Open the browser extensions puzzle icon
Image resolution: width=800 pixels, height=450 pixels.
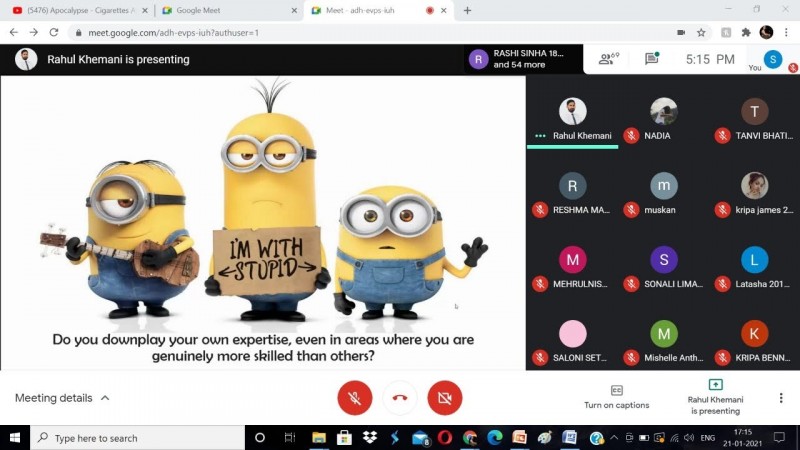(x=746, y=32)
